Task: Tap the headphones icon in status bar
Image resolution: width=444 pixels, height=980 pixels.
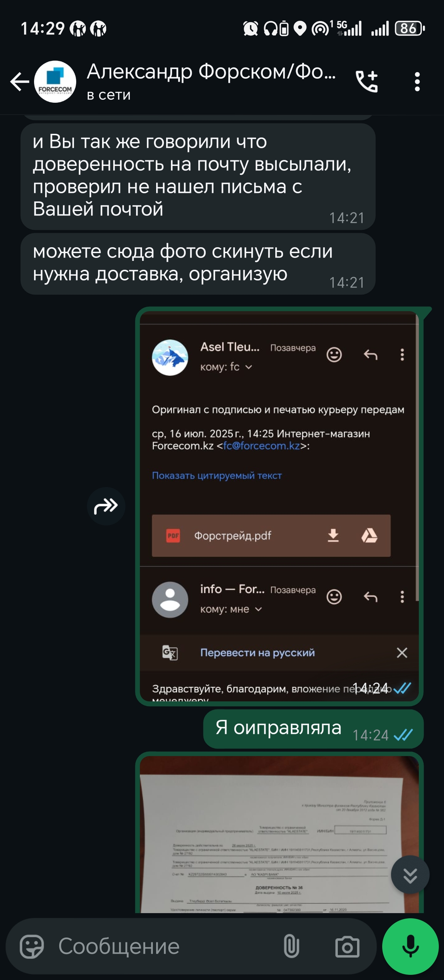Action: 270,28
